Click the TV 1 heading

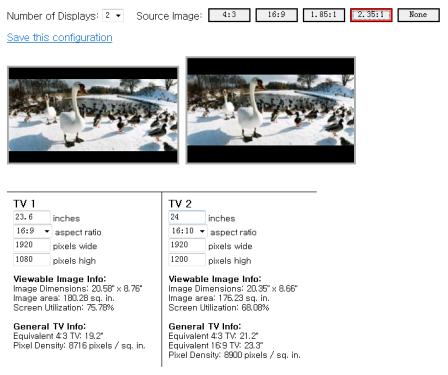[24, 204]
